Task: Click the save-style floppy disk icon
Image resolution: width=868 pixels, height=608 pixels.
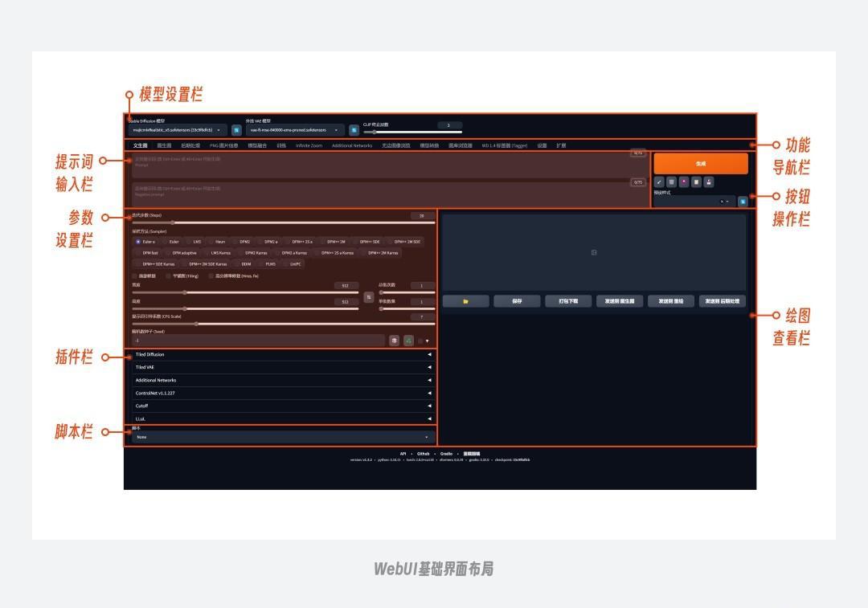Action: tap(709, 182)
